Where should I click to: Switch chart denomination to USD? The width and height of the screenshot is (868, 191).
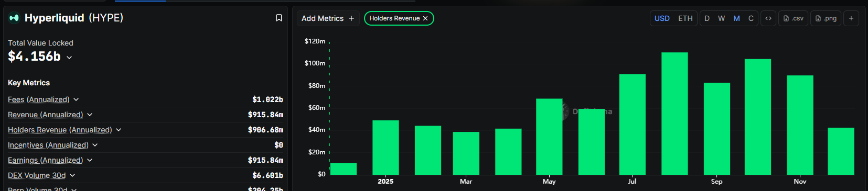click(x=662, y=18)
